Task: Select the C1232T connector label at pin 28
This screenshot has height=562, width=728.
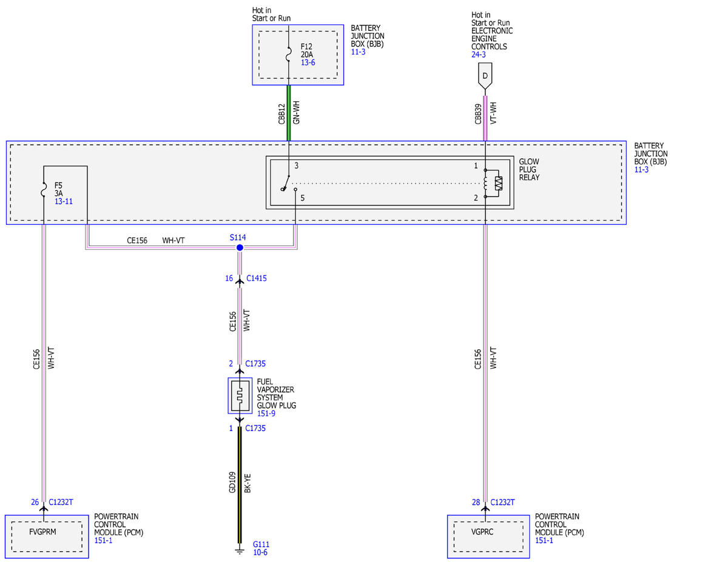Action: pyautogui.click(x=502, y=502)
